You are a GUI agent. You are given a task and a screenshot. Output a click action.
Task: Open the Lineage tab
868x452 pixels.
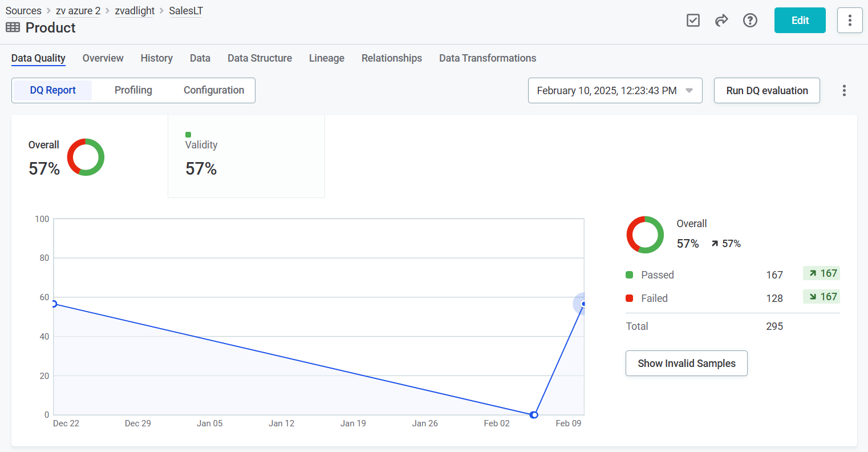[326, 58]
